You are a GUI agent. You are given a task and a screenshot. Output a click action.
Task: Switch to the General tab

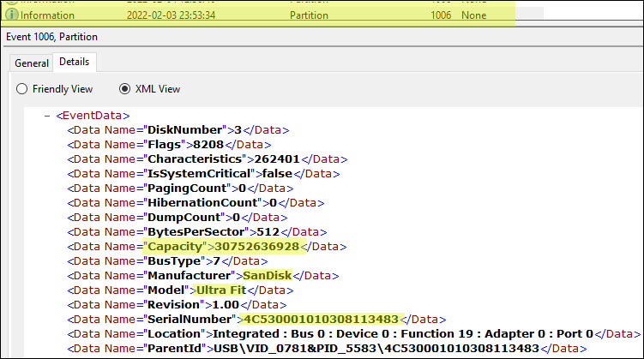(31, 63)
